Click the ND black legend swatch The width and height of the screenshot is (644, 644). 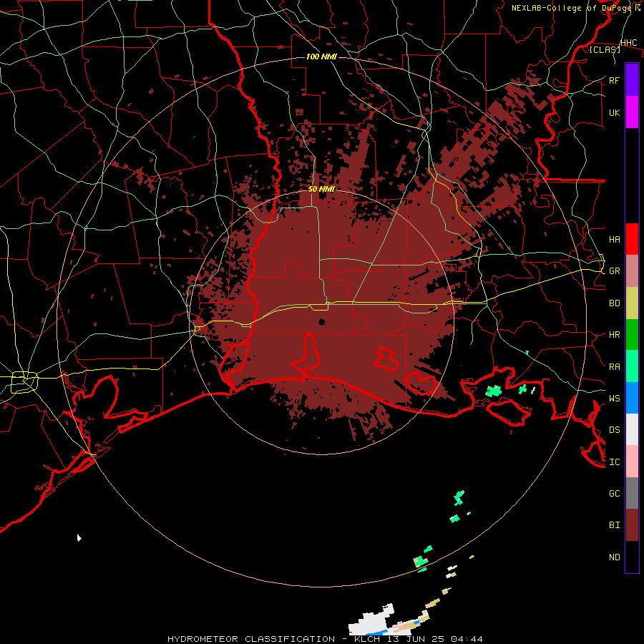[x=632, y=557]
